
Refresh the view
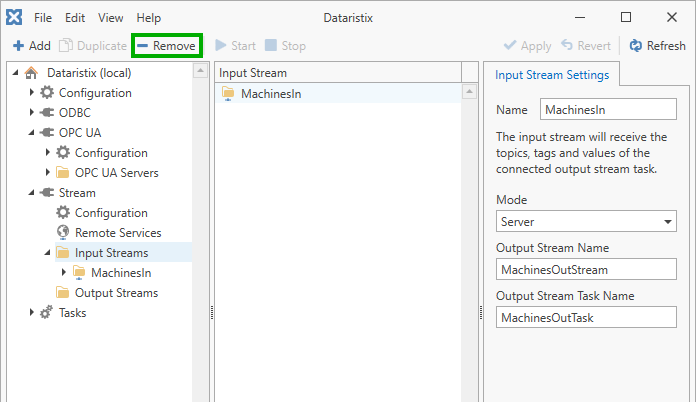(x=657, y=46)
